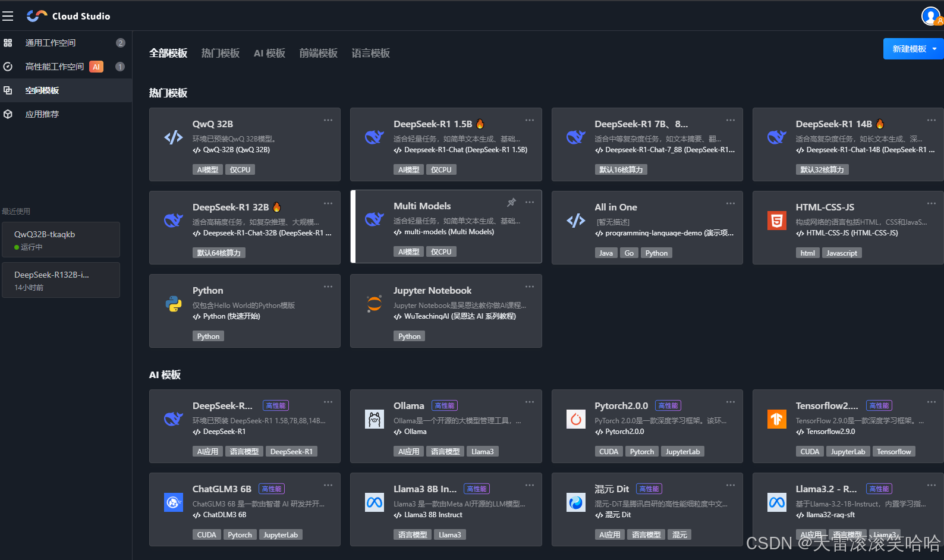The image size is (944, 560).
Task: Switch to the 前端模板 tab
Action: (x=319, y=54)
